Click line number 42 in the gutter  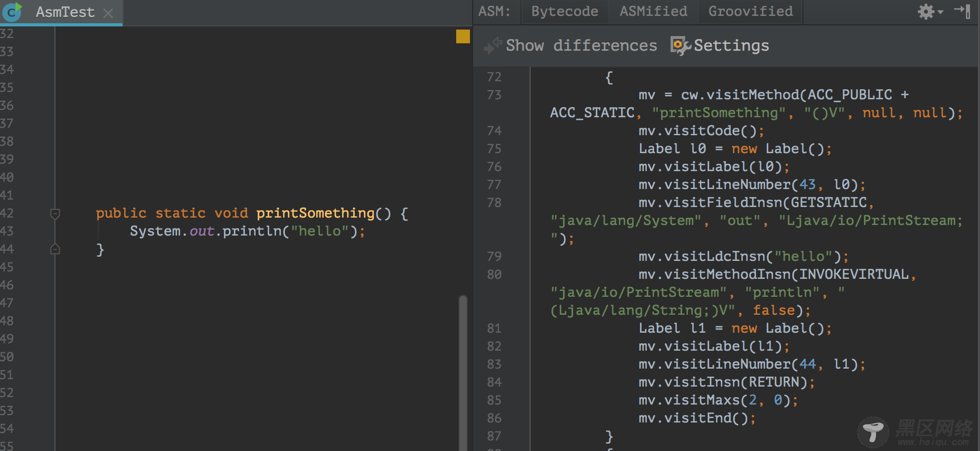coord(7,213)
